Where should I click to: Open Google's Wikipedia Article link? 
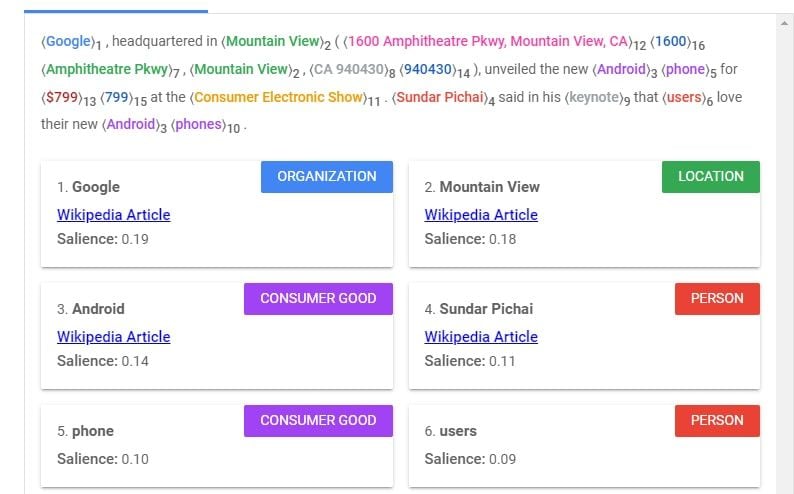point(113,215)
